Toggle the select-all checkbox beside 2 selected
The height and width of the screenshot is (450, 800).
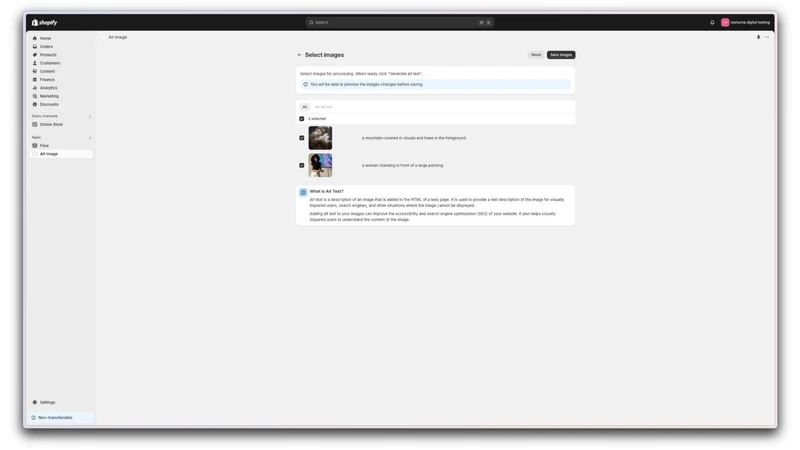point(302,119)
